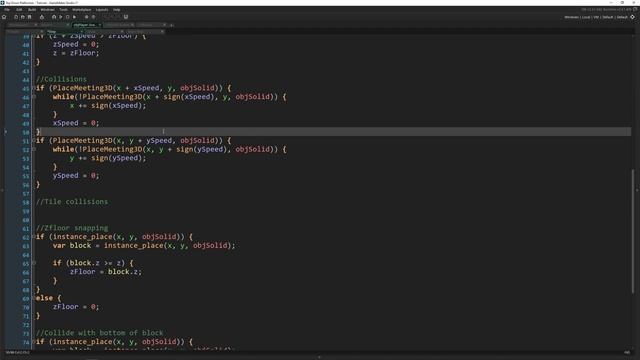Collapse the code block at line 45

34,88
